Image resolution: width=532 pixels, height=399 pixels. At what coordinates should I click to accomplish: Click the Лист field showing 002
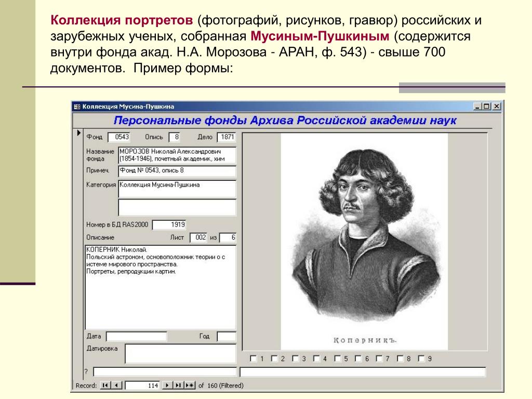[198, 237]
